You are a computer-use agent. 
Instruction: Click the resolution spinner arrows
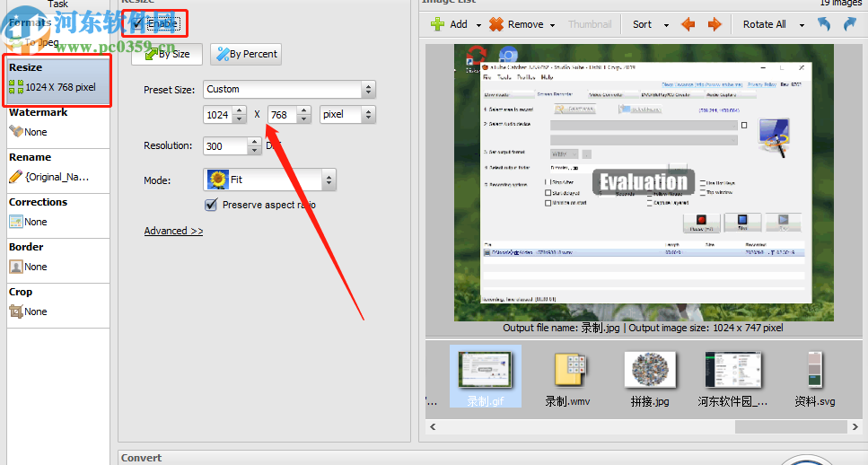[x=254, y=146]
